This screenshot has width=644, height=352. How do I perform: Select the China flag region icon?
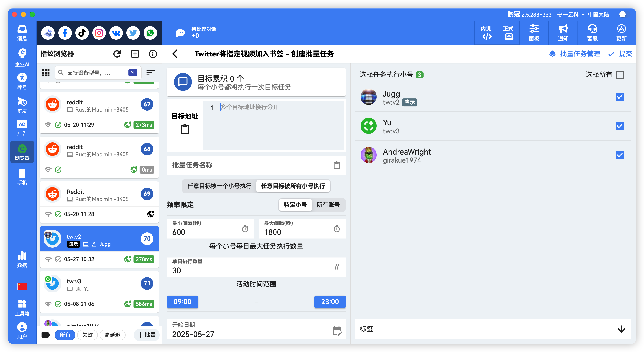[x=22, y=286]
